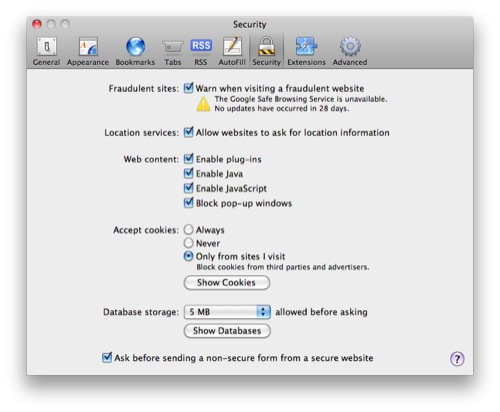Select the RSS preferences icon
Image resolution: width=500 pixels, height=412 pixels.
tap(201, 51)
